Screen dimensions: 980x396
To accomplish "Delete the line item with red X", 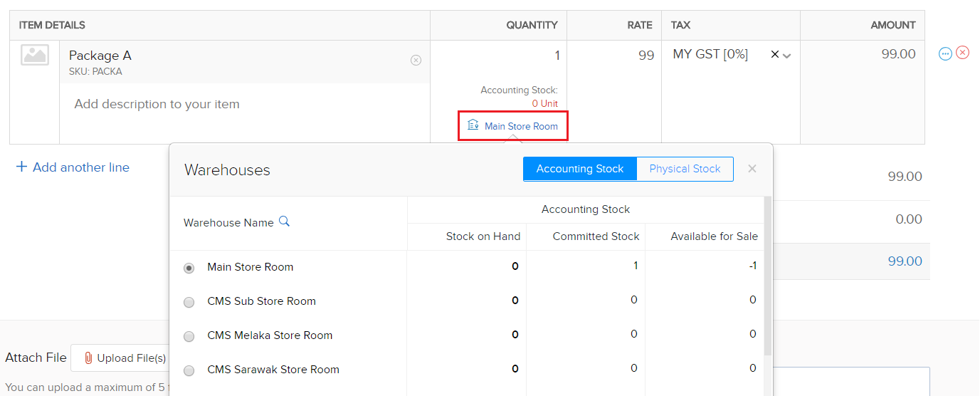I will tap(962, 53).
